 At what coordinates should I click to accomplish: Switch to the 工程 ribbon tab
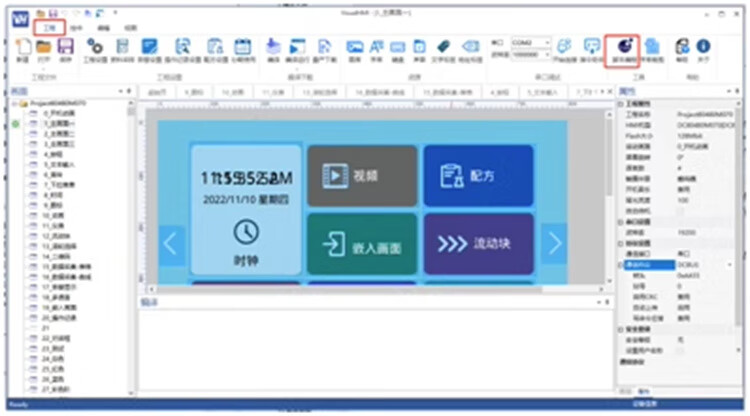coord(48,29)
